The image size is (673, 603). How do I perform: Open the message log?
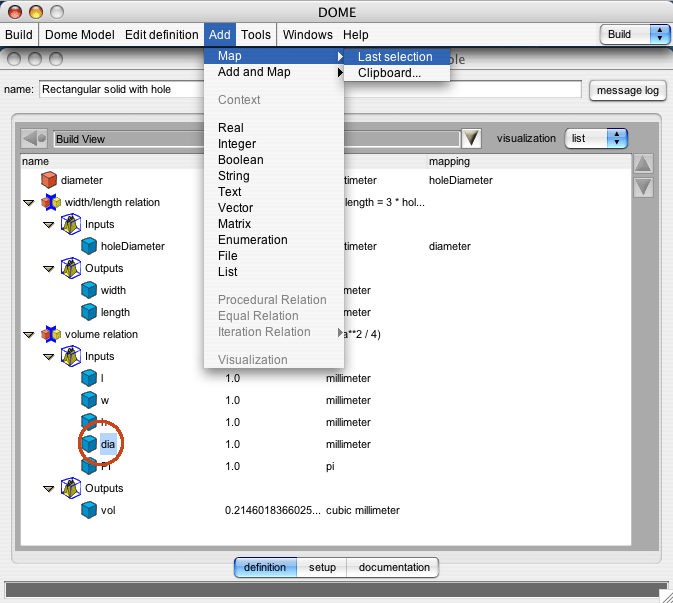[628, 90]
